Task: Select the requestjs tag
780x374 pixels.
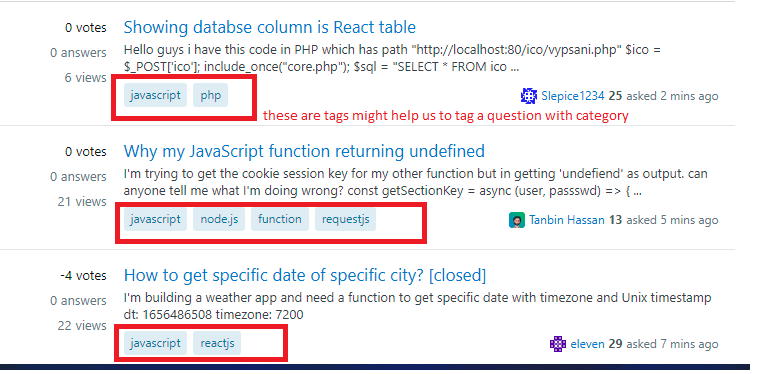Action: pos(345,219)
